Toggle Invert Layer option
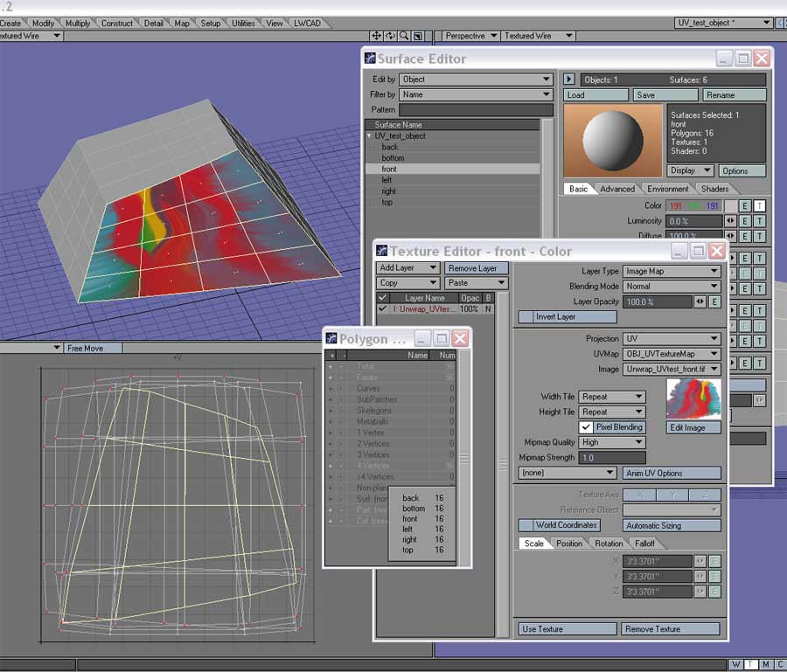Screen dimensions: 787x672 pyautogui.click(x=568, y=316)
